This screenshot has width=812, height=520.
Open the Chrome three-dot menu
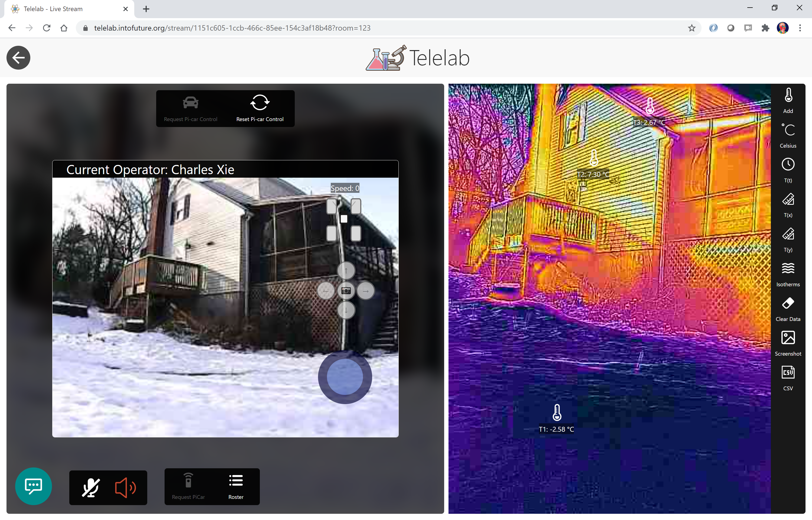pos(800,28)
